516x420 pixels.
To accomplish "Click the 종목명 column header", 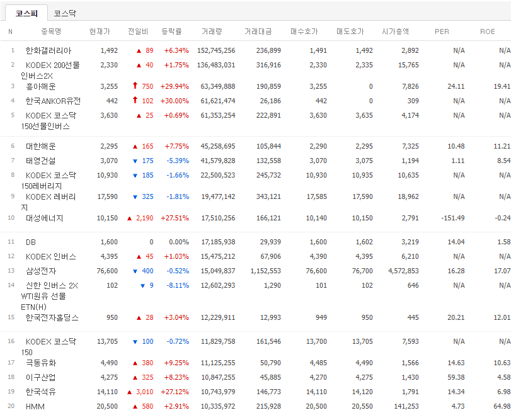I will [x=51, y=31].
